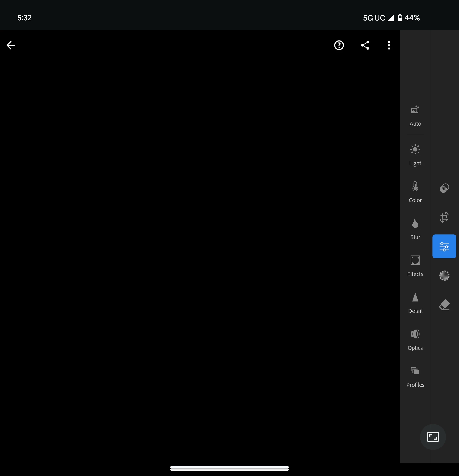Apply Auto adjustments to the photo
The width and height of the screenshot is (459, 476).
tap(415, 115)
